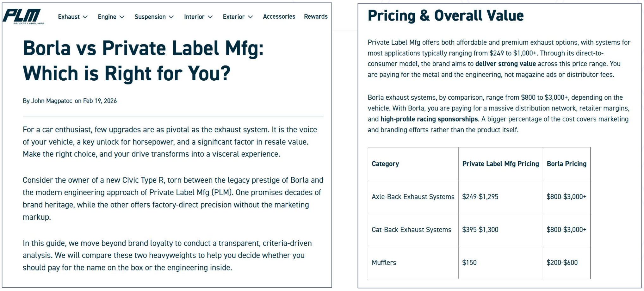Click the Feb 19, 2026 publication date

pos(100,101)
